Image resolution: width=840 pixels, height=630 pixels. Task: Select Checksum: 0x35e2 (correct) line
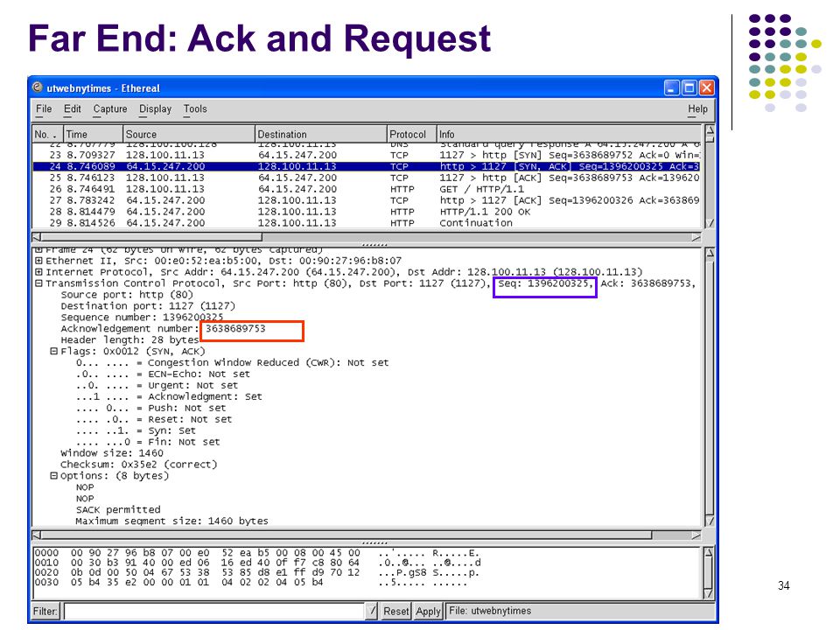point(139,465)
